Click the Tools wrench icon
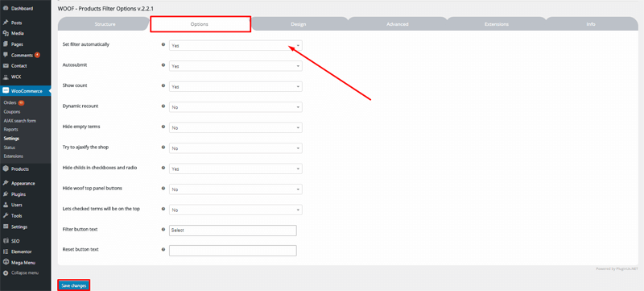644x291 pixels. tap(6, 216)
